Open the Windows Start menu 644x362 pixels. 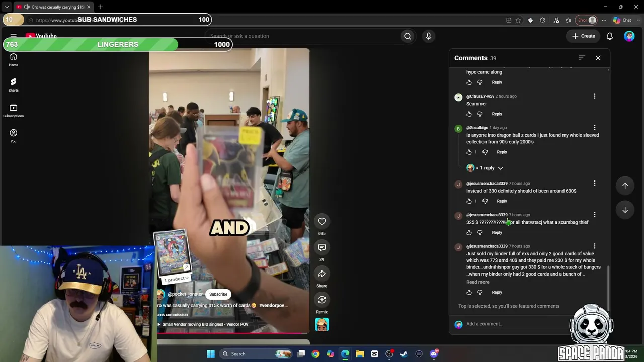(x=211, y=354)
